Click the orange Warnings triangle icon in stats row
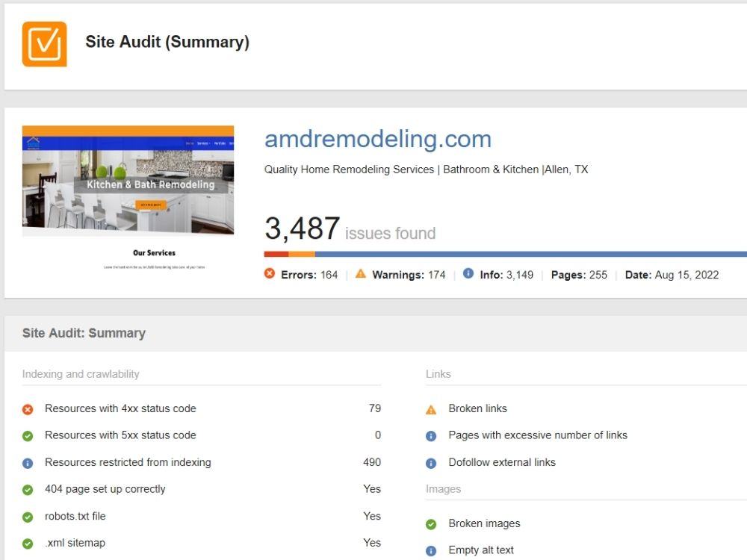Viewport: 747px width, 560px height. click(361, 273)
